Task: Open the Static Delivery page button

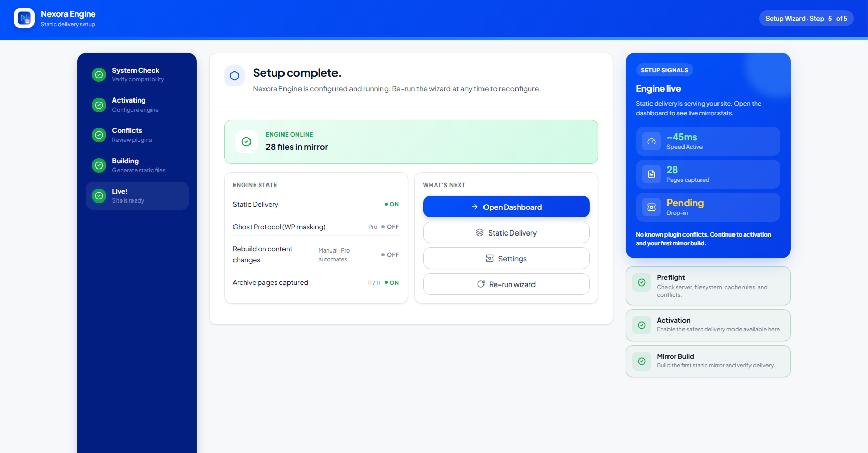Action: [506, 232]
